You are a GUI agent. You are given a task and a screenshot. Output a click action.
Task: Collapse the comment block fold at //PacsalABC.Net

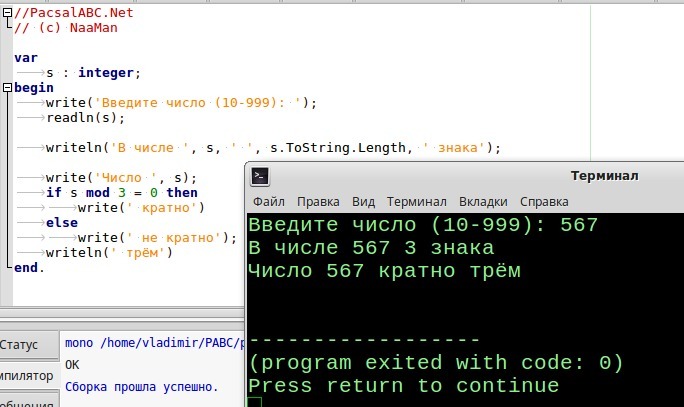click(8, 13)
